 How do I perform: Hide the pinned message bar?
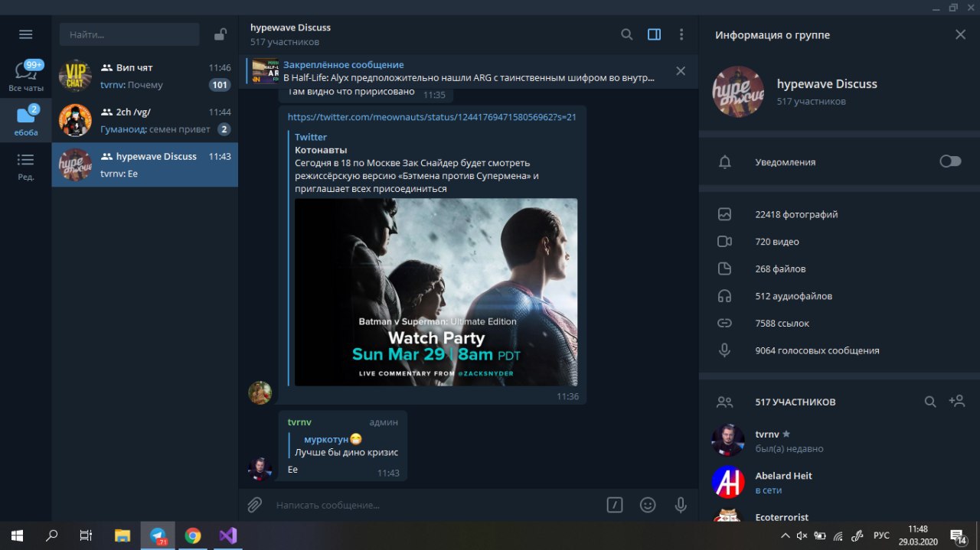[681, 71]
